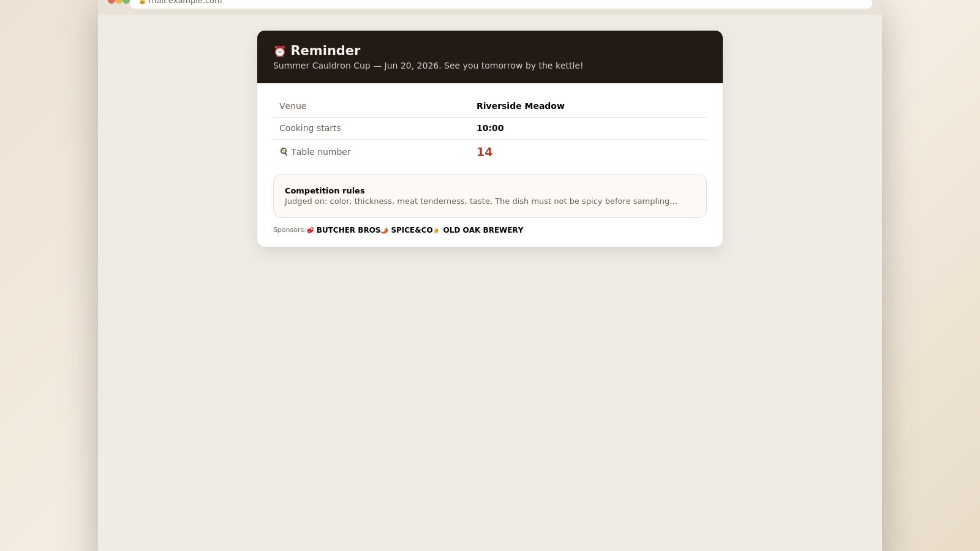
Task: Click the Venue row label
Action: point(293,106)
